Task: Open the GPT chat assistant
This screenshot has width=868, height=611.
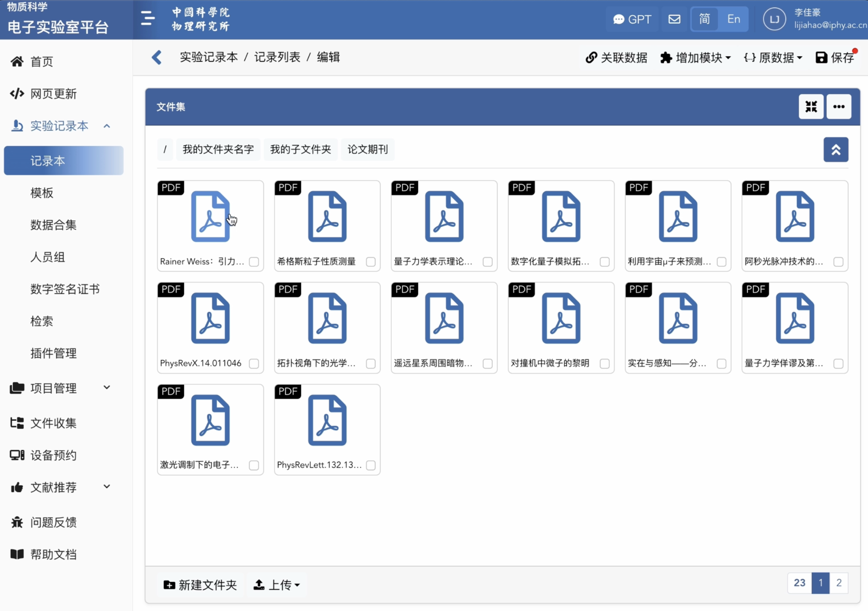Action: coord(632,19)
